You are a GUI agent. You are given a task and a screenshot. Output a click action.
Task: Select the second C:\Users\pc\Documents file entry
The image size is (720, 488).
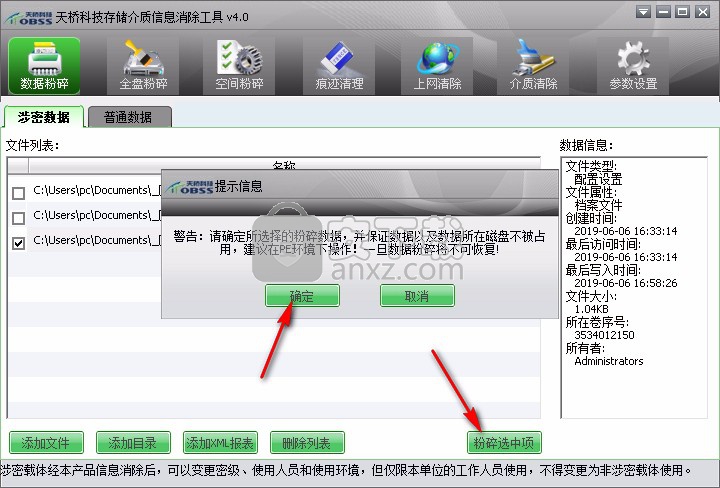96,215
